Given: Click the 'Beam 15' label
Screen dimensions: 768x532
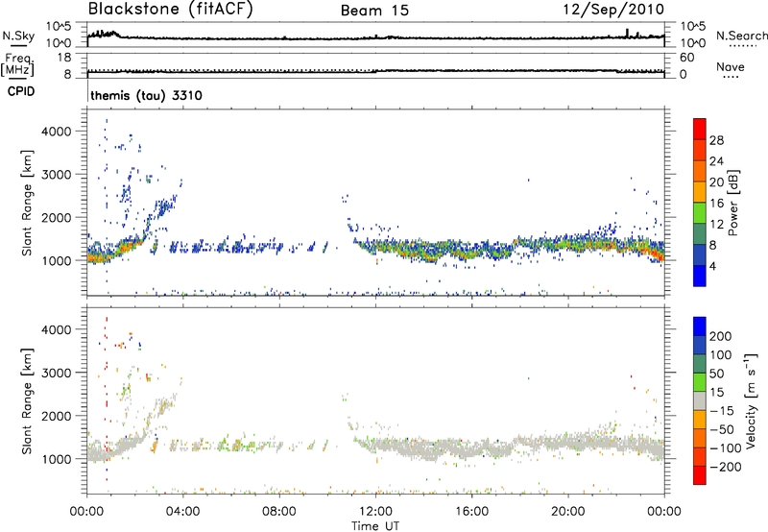Looking at the screenshot, I should coord(374,11).
